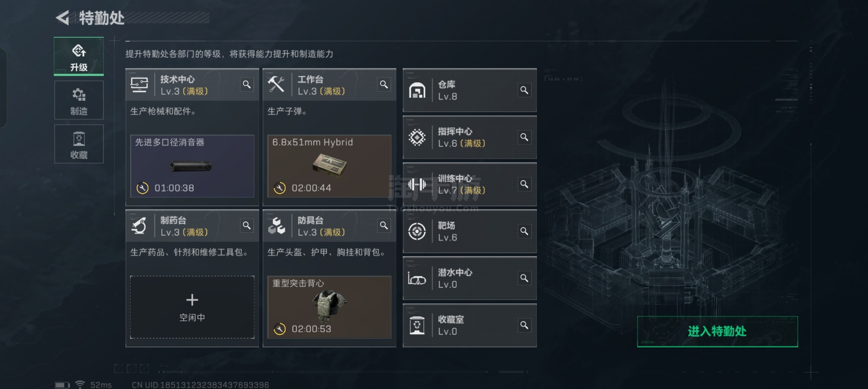The image size is (868, 389).
Task: Open the 6.8x51mm Hybrid ammo production card
Action: point(329,166)
